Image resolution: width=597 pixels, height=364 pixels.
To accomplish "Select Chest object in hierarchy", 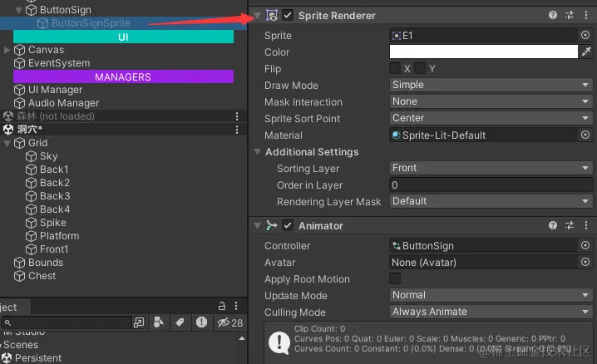I will tap(42, 276).
